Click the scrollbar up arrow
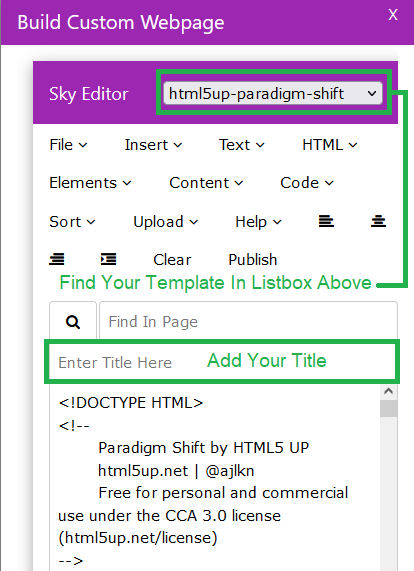 389,391
